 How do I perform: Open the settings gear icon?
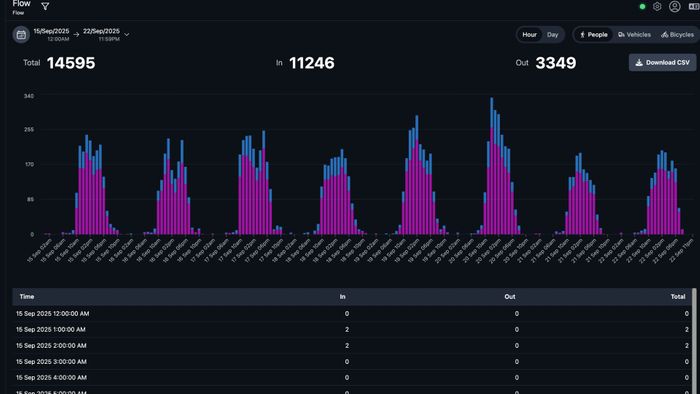tap(657, 6)
